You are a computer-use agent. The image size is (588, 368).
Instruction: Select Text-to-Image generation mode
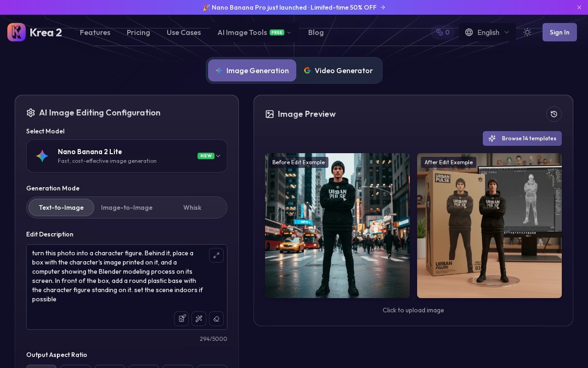pos(61,207)
